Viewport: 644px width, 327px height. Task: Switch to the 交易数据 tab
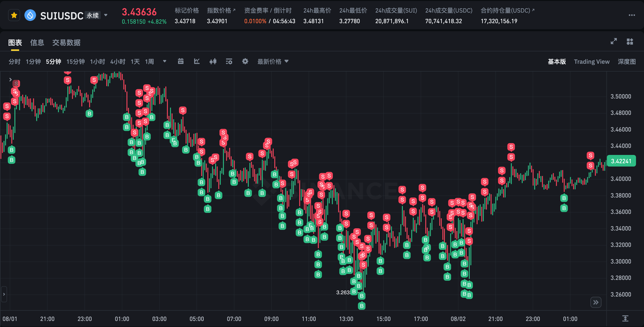click(x=66, y=43)
